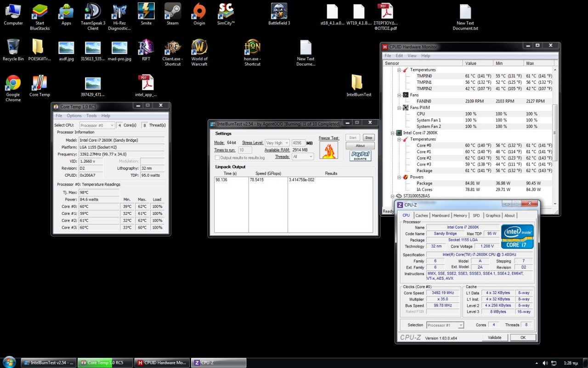Screen dimensions: 588x368
Task: Collapse the Fans node in HWMonitor
Action: (399, 95)
